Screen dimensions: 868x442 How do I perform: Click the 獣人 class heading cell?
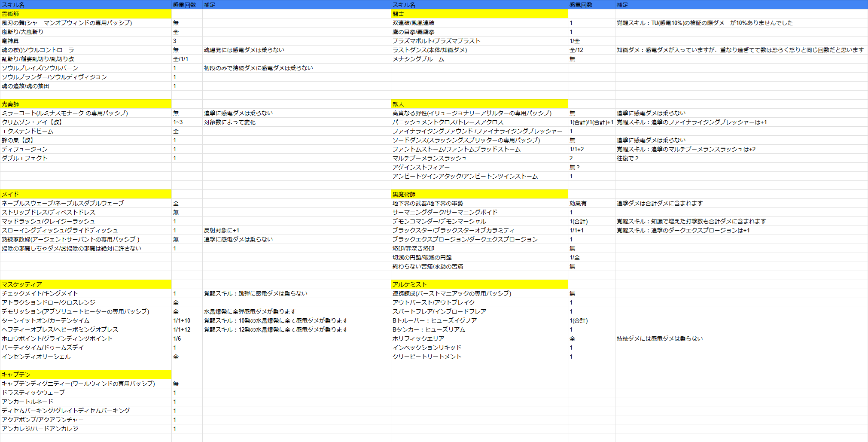click(x=479, y=104)
